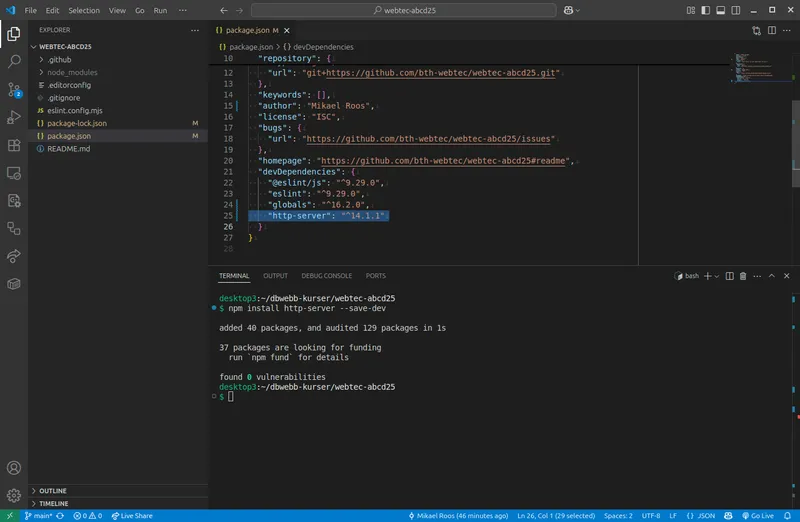Split the editor to the right

pyautogui.click(x=772, y=31)
